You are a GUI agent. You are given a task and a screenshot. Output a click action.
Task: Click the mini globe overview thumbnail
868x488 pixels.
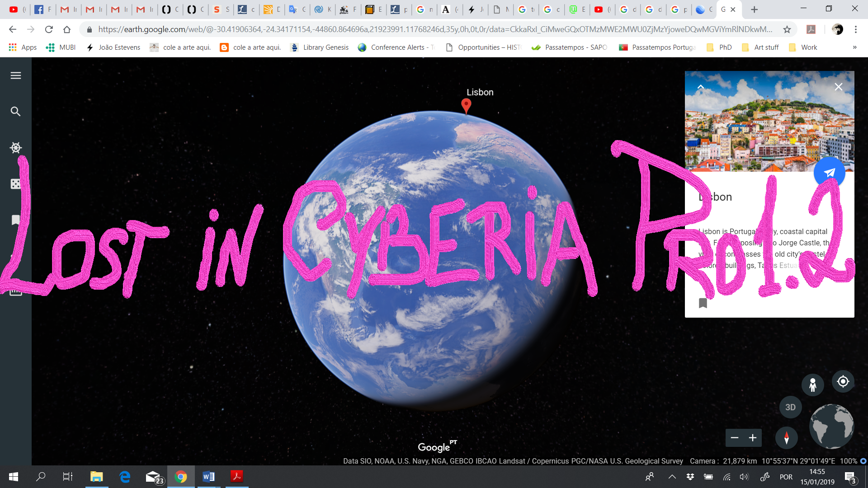[x=831, y=426]
